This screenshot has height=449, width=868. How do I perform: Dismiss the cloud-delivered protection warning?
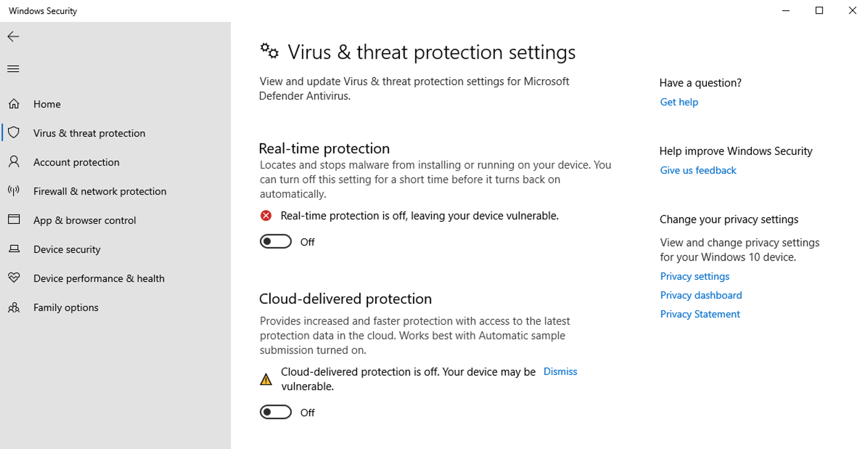pos(560,372)
